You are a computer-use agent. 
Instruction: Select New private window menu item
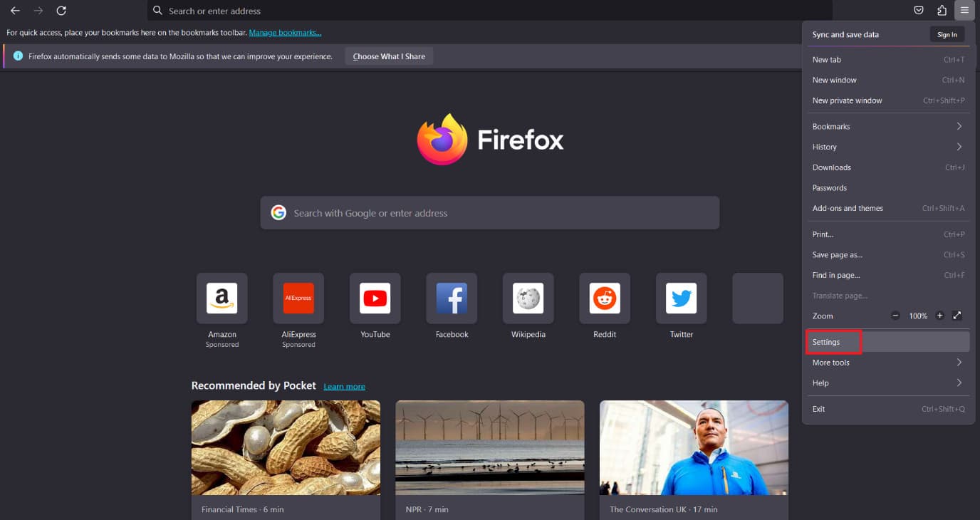pos(887,100)
